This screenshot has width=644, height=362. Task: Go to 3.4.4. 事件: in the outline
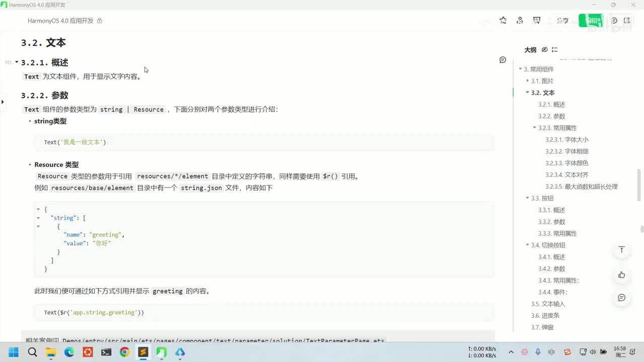pyautogui.click(x=553, y=292)
